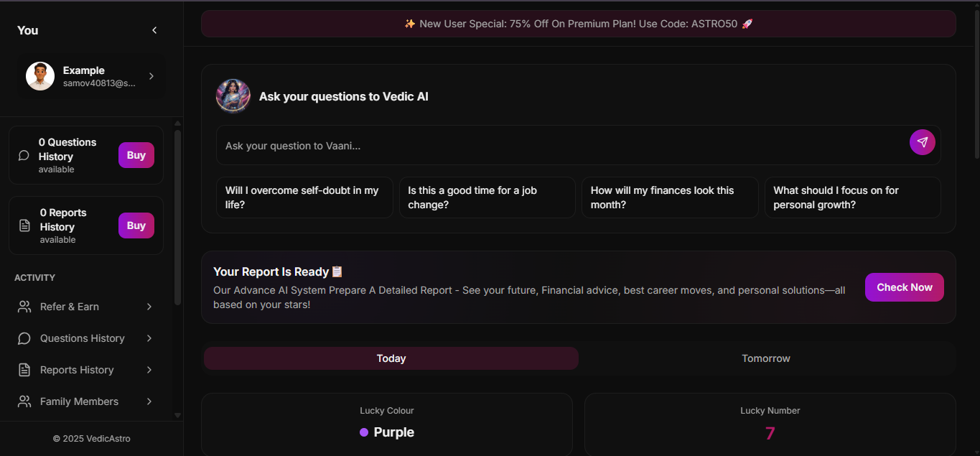Click the Ask your question input field

(503, 145)
